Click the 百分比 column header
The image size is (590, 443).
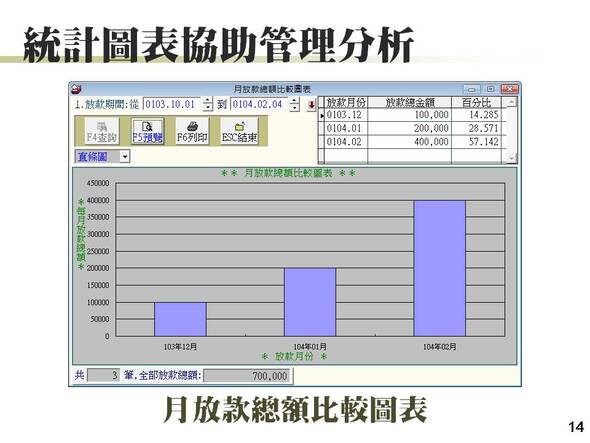tap(477, 102)
